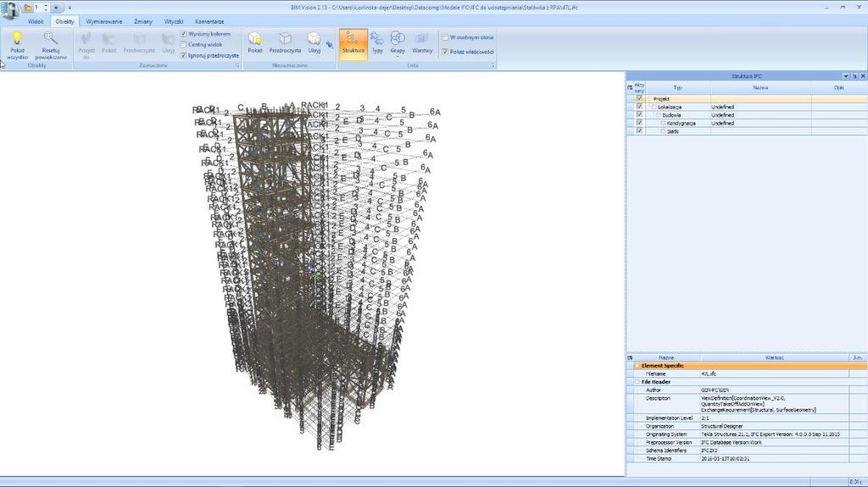Image resolution: width=868 pixels, height=487 pixels.
Task: Click Ukryj in the Niezaznaczone group
Action: click(314, 42)
